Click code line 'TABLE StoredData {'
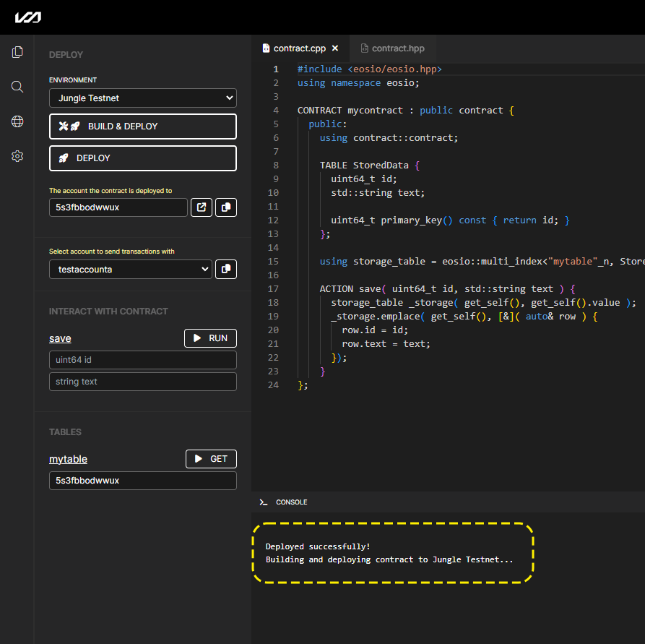The width and height of the screenshot is (645, 644). click(369, 165)
